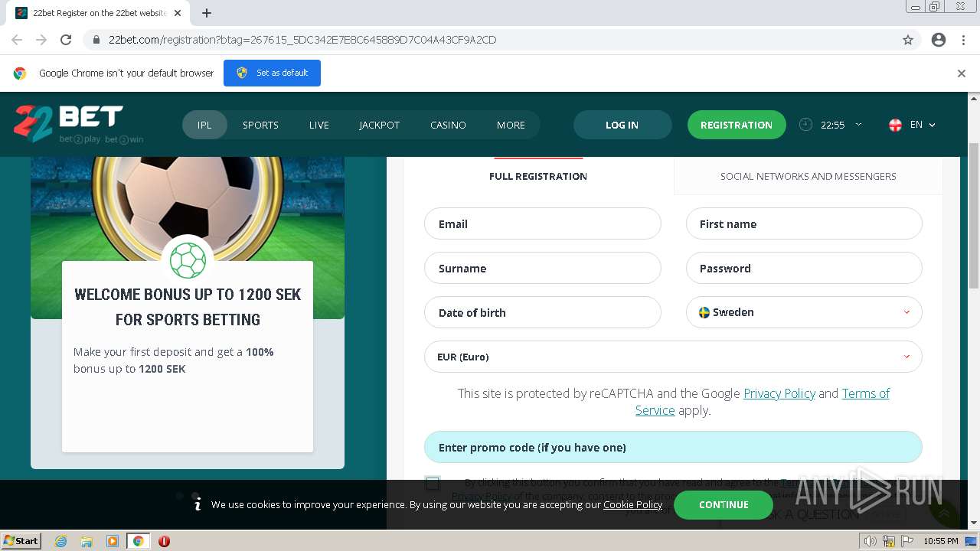Reload the page
The image size is (980, 551).
(x=66, y=40)
